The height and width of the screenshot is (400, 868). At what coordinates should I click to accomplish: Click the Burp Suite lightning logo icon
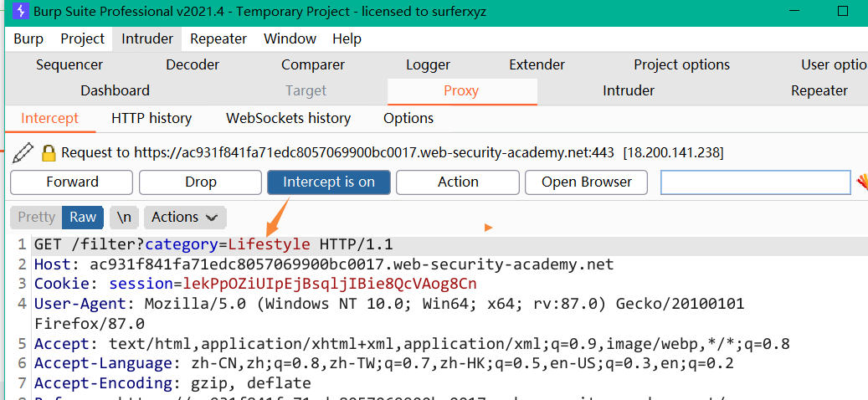click(x=20, y=11)
